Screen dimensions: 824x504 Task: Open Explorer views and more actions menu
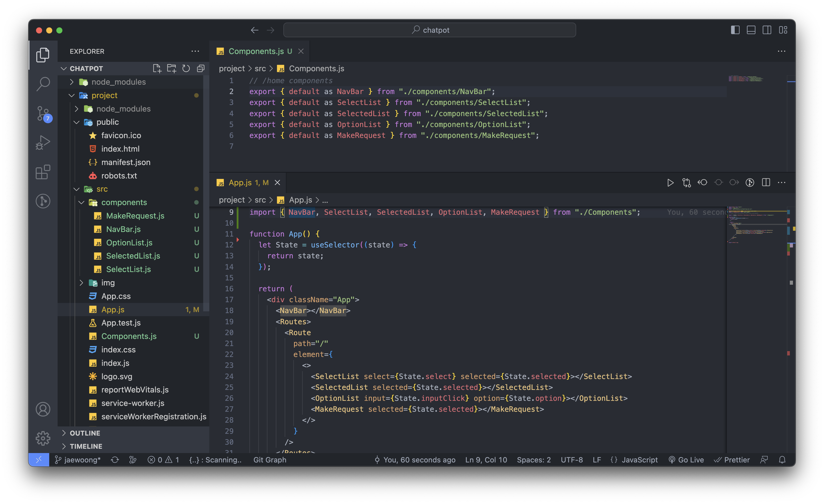pyautogui.click(x=195, y=51)
